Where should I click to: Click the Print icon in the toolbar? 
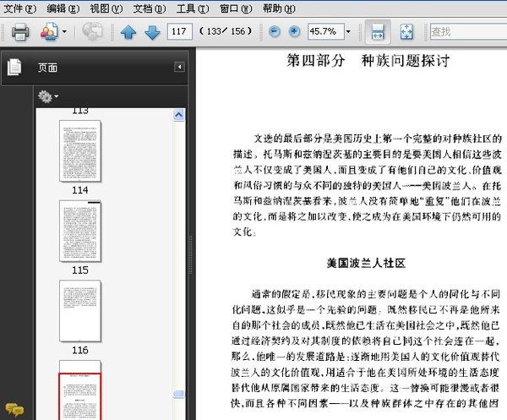(20, 32)
